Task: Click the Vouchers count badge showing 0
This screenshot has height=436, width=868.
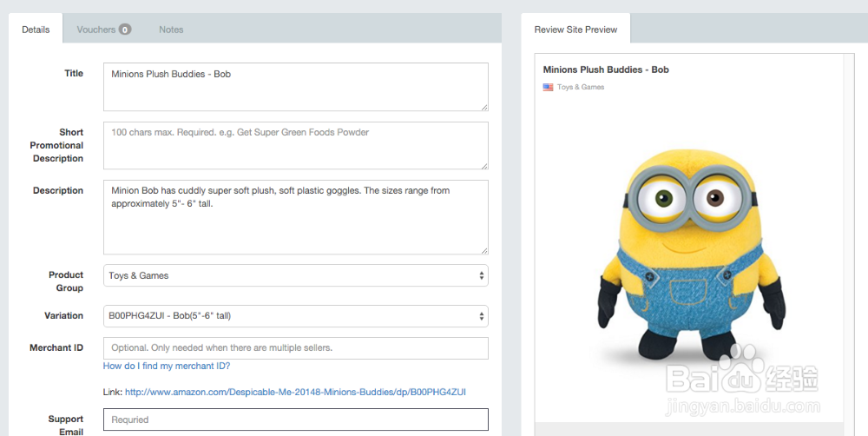Action: (125, 30)
